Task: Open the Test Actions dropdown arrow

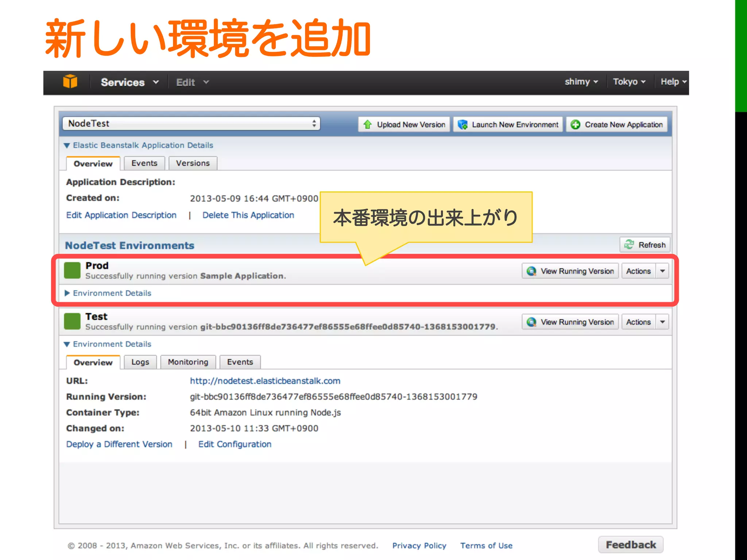Action: 662,322
